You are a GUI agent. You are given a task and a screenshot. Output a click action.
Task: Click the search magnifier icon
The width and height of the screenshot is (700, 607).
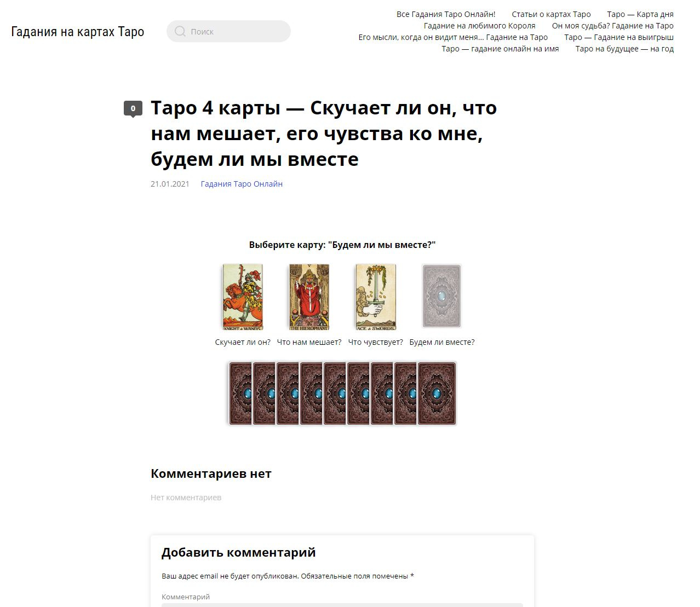point(180,31)
